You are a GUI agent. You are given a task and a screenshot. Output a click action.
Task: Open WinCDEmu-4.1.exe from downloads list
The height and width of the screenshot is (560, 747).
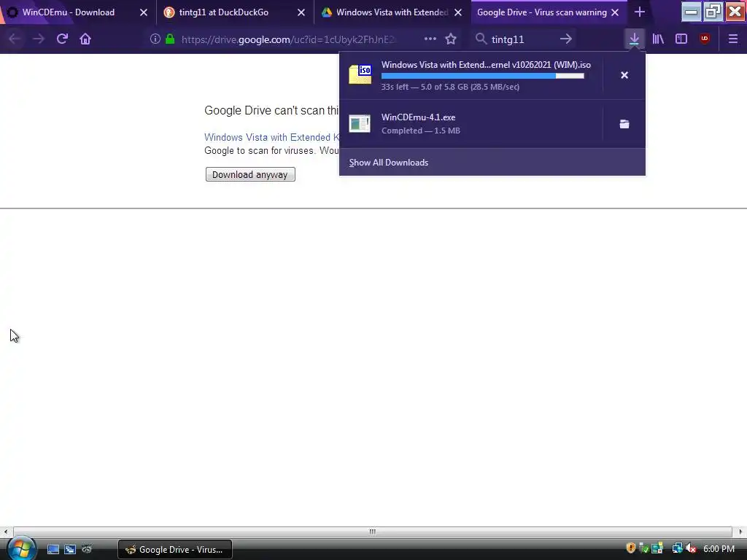click(x=418, y=117)
